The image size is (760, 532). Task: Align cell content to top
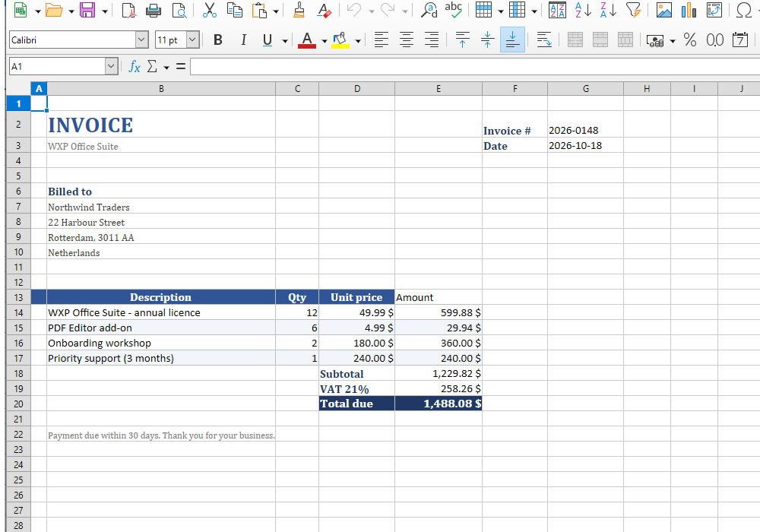[x=462, y=40]
